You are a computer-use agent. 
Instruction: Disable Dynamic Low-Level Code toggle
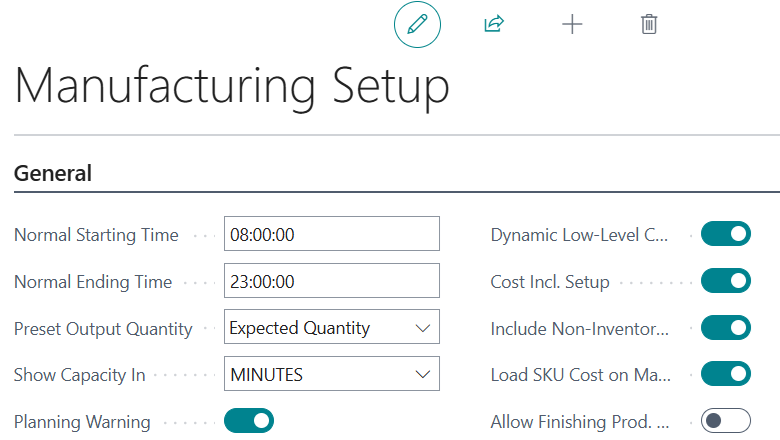(725, 234)
